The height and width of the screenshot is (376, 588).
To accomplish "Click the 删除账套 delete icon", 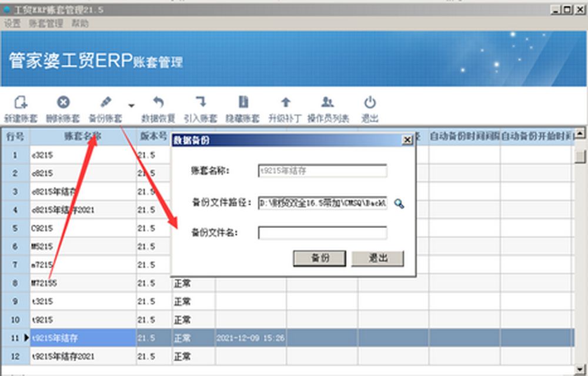I will 63,102.
